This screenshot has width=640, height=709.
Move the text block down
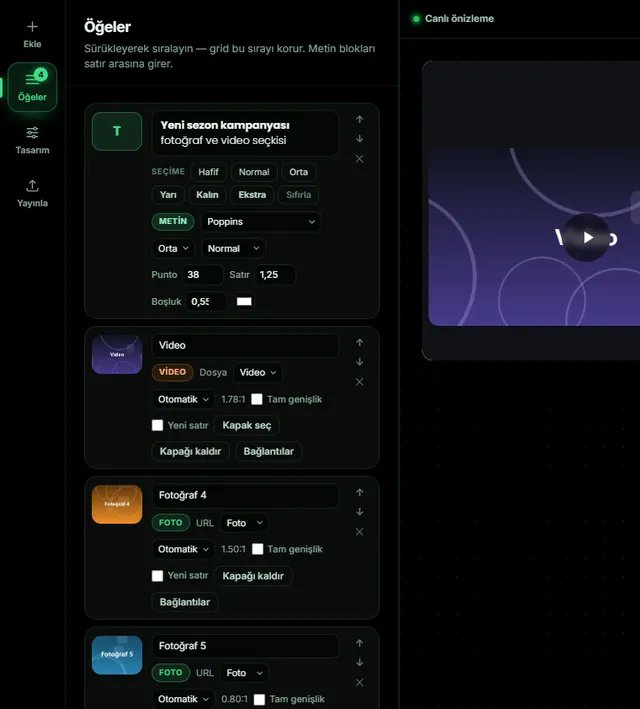pos(360,139)
